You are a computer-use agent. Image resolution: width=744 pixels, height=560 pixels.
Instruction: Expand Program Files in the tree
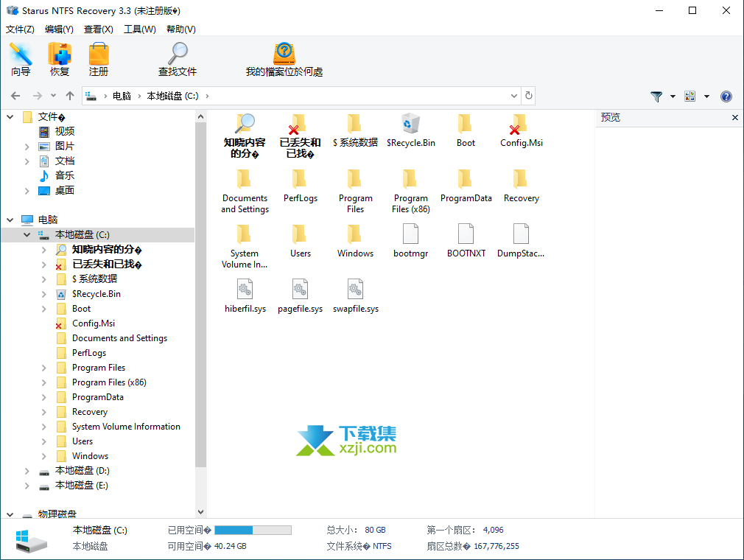[x=44, y=368]
